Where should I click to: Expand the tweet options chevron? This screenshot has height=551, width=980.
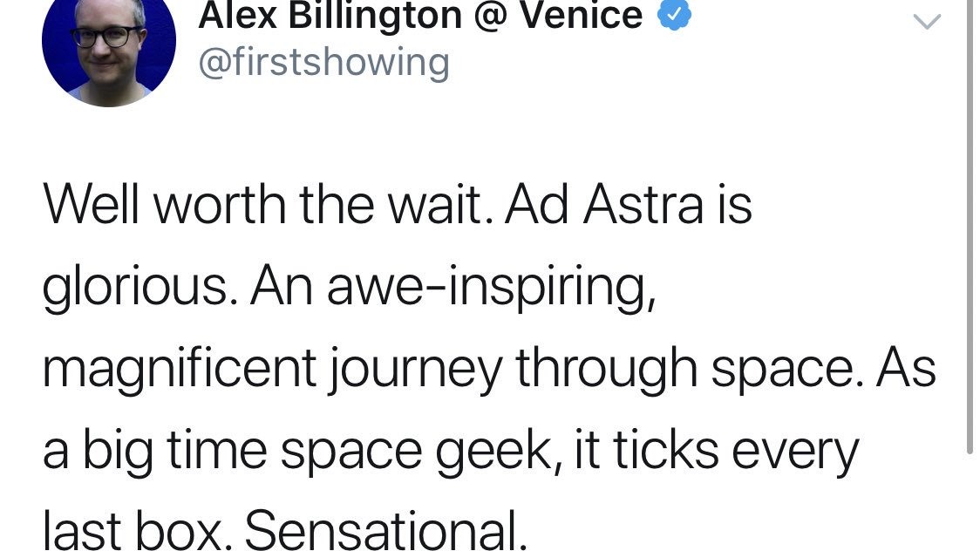pyautogui.click(x=927, y=22)
